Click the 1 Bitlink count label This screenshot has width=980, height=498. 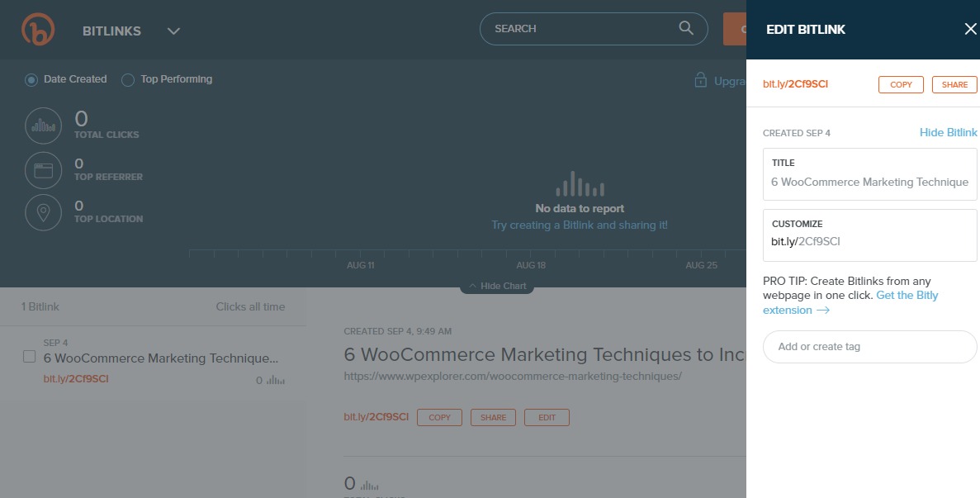40,306
